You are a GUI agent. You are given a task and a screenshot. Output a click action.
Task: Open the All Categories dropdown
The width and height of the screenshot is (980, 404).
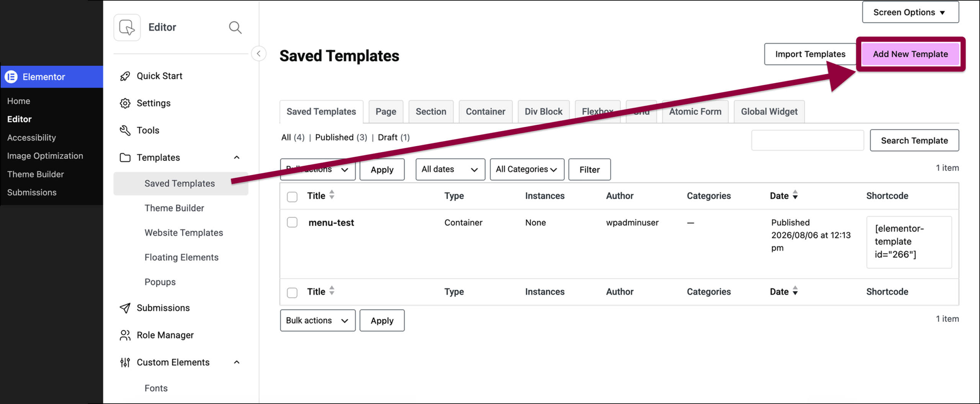(x=527, y=169)
